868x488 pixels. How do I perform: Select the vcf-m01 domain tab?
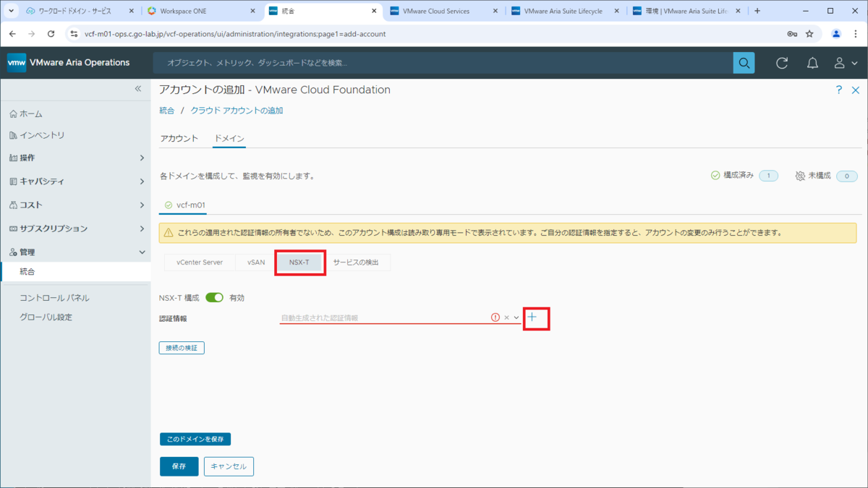pos(184,205)
